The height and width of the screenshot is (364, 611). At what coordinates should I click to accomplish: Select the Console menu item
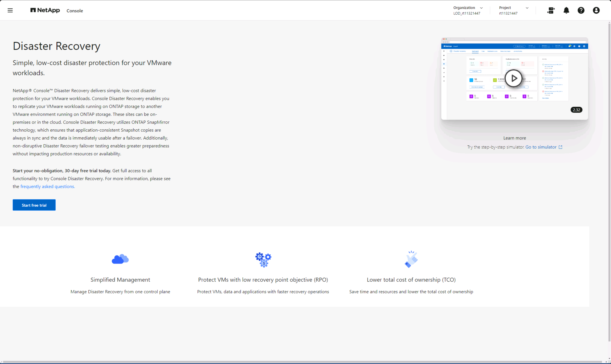[x=75, y=11]
